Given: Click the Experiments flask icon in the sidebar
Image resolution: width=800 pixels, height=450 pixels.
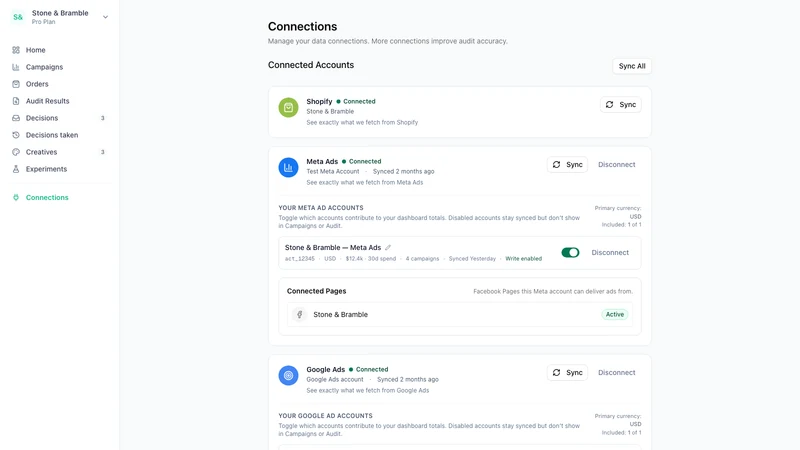Looking at the screenshot, I should [16, 169].
